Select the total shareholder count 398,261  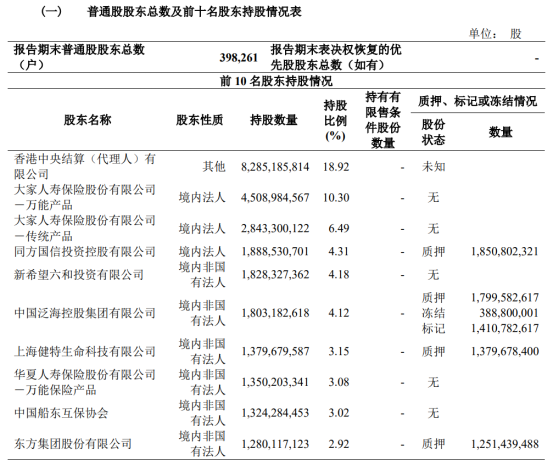(238, 57)
